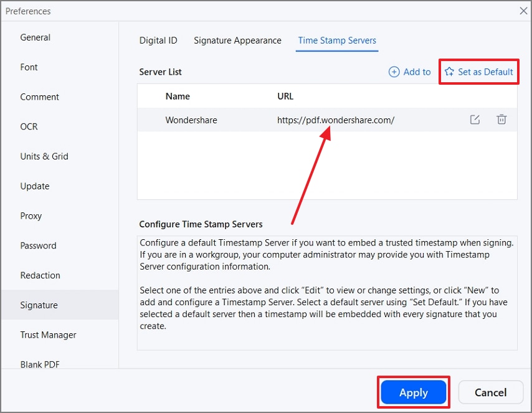
Task: Switch to Signature Appearance tab
Action: (x=237, y=40)
